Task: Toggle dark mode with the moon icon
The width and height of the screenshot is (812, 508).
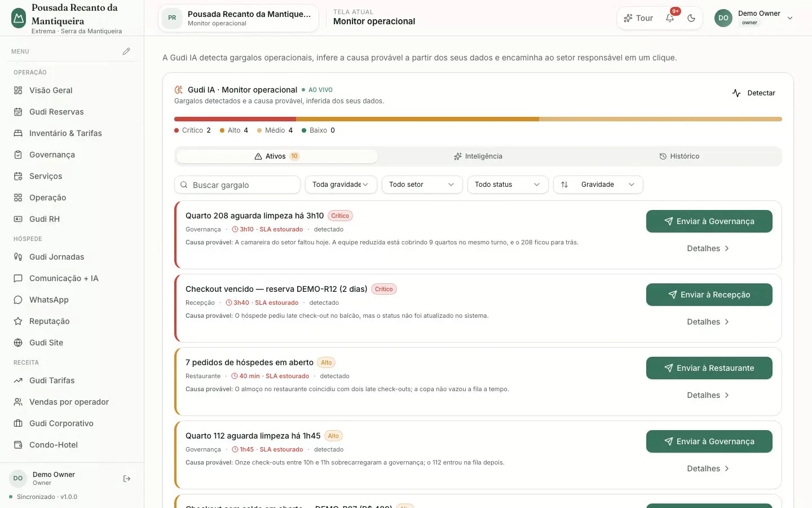Action: coord(691,18)
